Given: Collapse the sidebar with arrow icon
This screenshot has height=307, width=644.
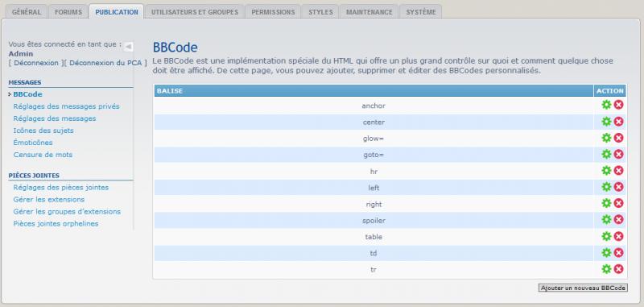Looking at the screenshot, I should 129,47.
